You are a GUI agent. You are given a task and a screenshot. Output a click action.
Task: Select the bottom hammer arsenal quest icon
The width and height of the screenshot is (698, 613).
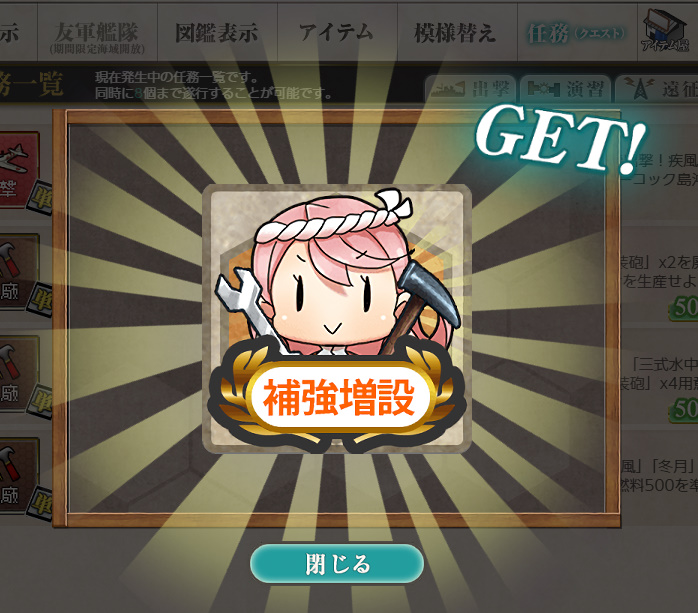(18, 475)
